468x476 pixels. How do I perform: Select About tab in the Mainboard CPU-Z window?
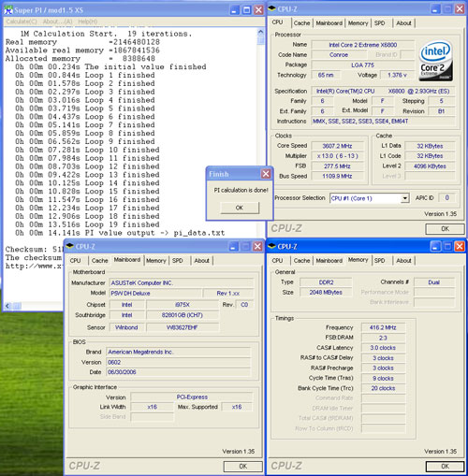click(201, 261)
